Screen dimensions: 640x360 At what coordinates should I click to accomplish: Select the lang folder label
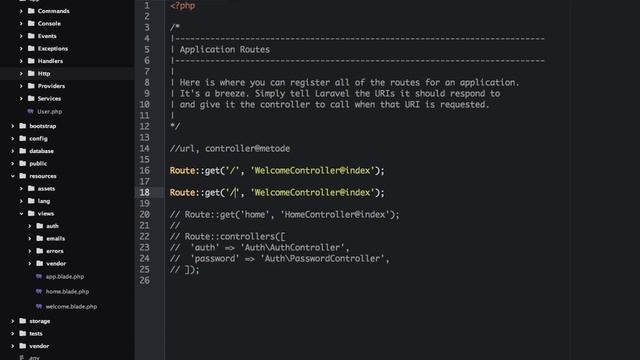point(44,201)
